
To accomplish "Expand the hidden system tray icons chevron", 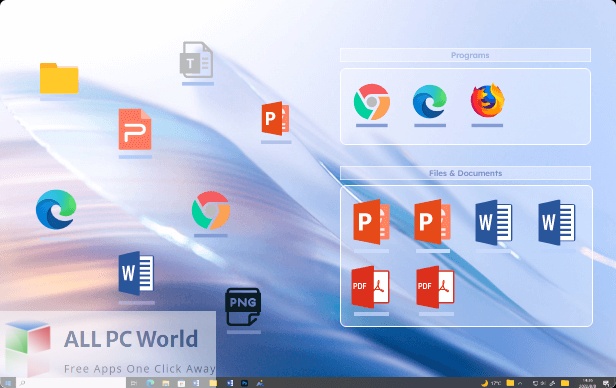I will pyautogui.click(x=520, y=383).
